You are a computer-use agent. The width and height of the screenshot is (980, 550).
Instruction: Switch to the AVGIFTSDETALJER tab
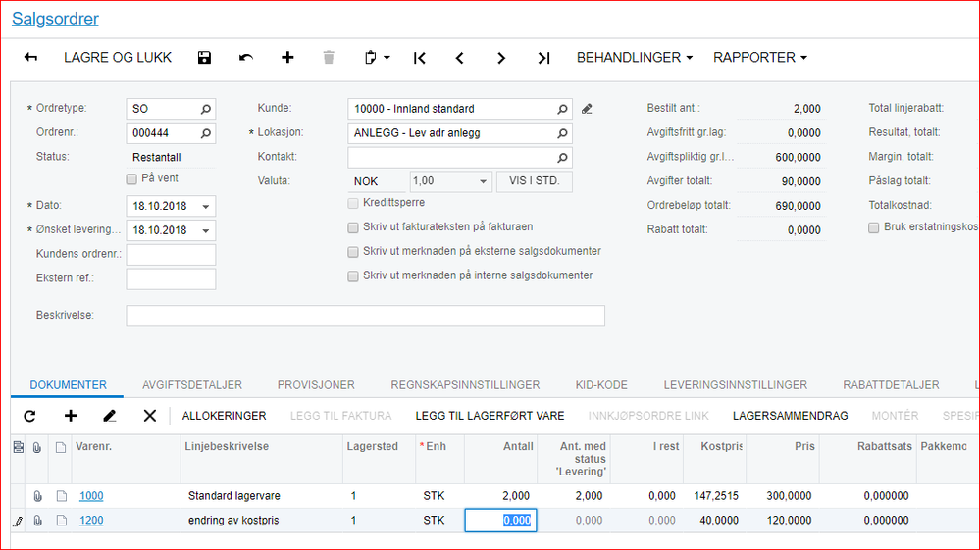click(192, 385)
